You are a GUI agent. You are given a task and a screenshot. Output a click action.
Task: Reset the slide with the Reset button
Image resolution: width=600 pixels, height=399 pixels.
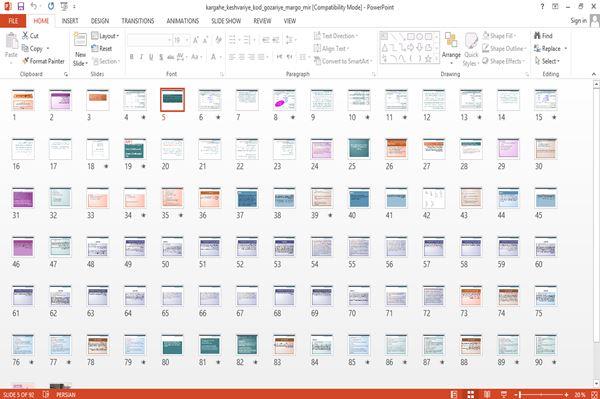[102, 49]
